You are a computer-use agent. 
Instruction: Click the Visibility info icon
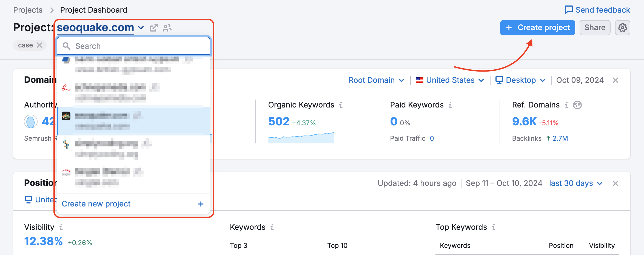[61, 227]
